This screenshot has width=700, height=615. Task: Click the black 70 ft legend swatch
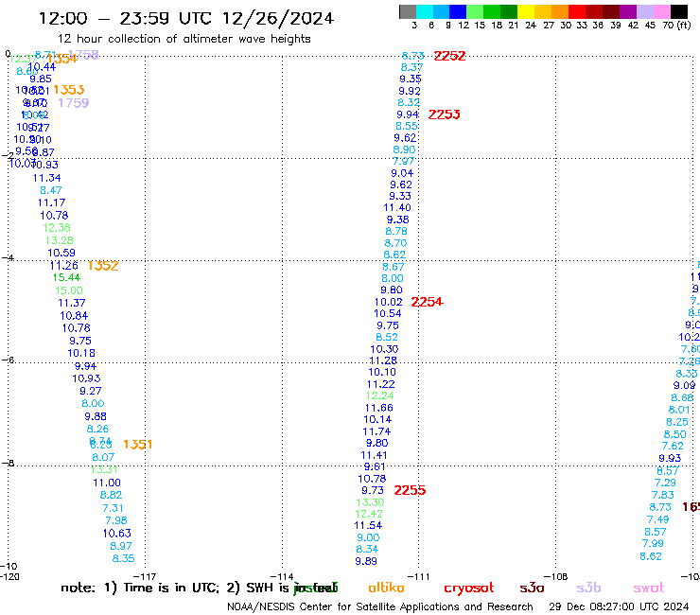(x=679, y=11)
